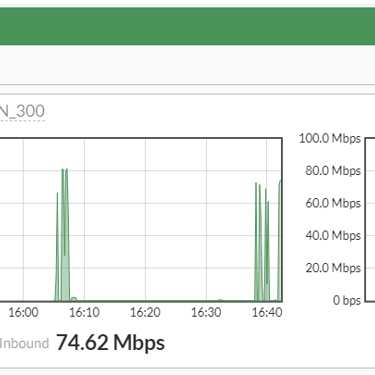Open the N_300 interface name link

pos(22,111)
